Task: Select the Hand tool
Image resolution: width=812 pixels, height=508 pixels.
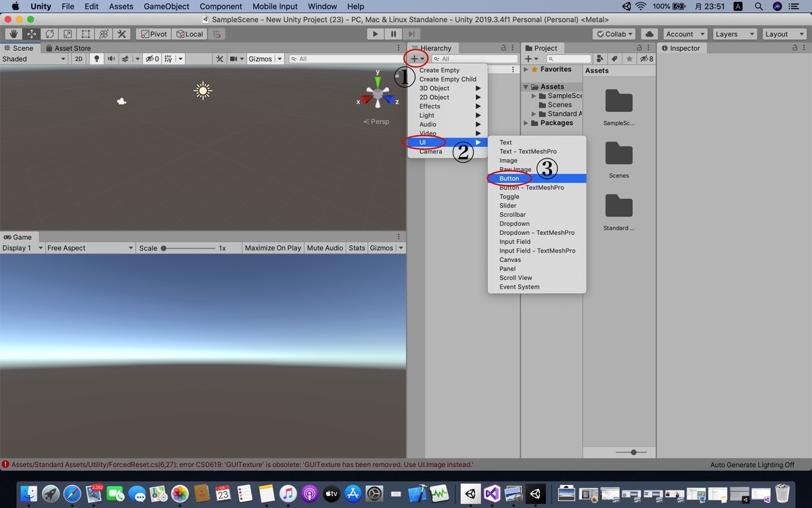Action: pyautogui.click(x=13, y=34)
